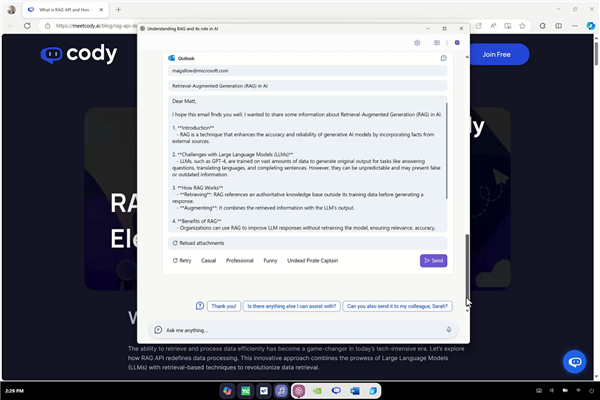Click the Outlook card info icon

point(443,58)
